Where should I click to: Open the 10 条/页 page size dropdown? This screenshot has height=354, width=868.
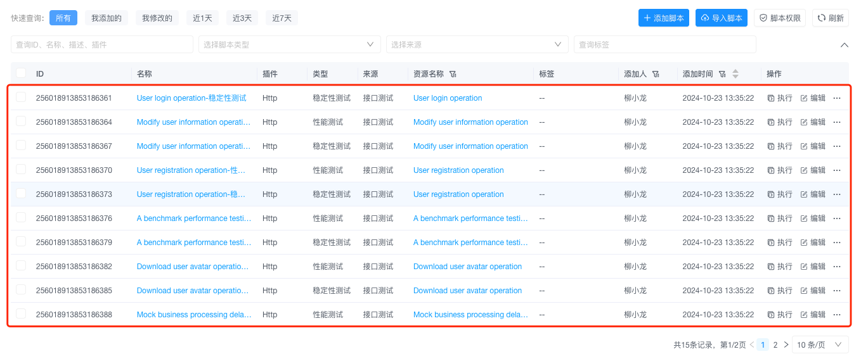[x=820, y=345]
